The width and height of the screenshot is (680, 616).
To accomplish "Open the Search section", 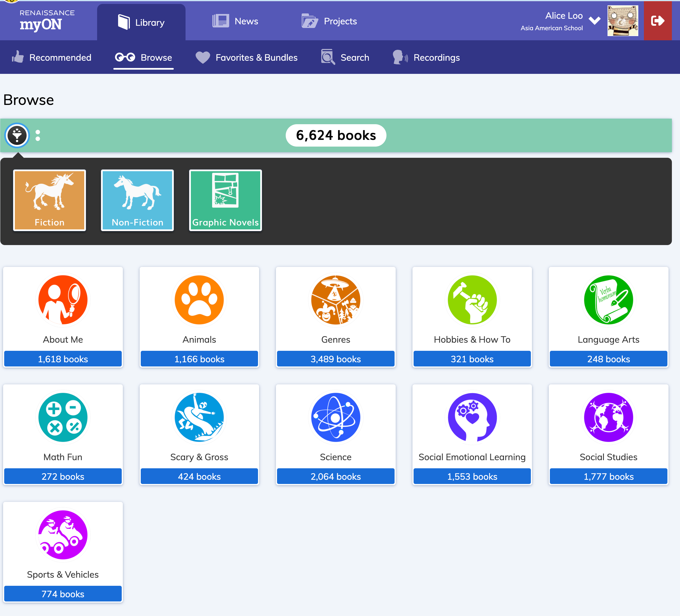I will 345,57.
